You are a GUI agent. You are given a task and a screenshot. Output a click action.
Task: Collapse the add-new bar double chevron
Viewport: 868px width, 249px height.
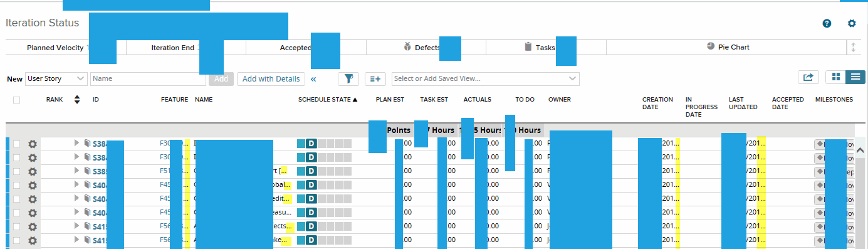coord(313,79)
